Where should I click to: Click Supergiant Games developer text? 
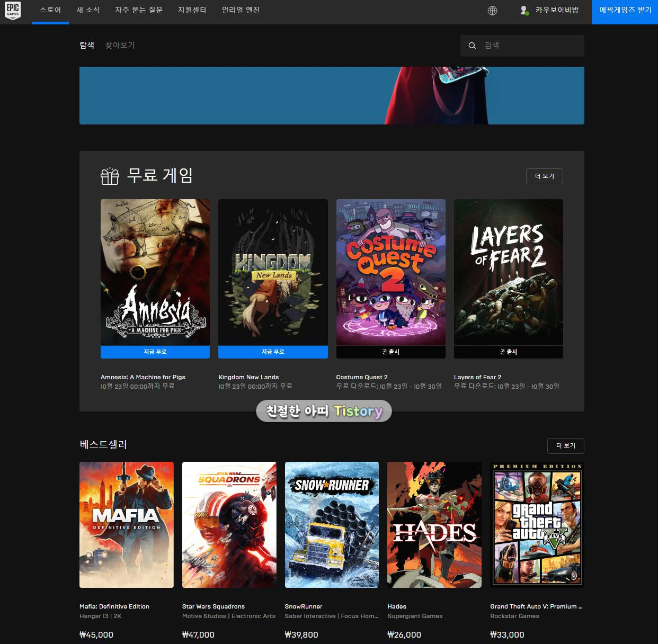[x=415, y=616]
